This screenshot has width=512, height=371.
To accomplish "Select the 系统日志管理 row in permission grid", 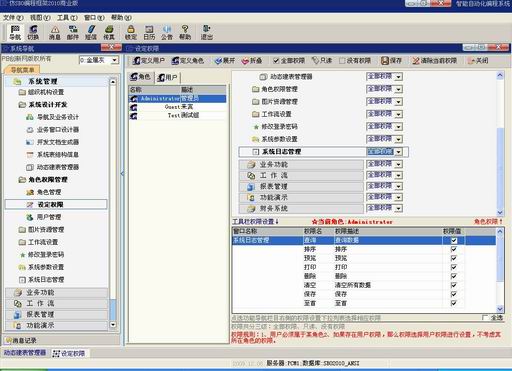I will (x=364, y=240).
